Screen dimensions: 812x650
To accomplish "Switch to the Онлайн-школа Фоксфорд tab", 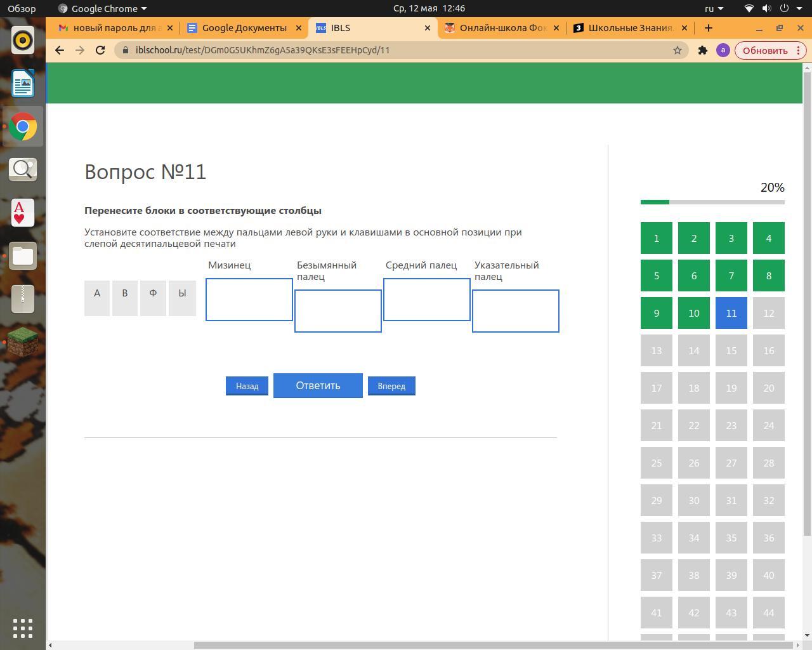I will 501,28.
